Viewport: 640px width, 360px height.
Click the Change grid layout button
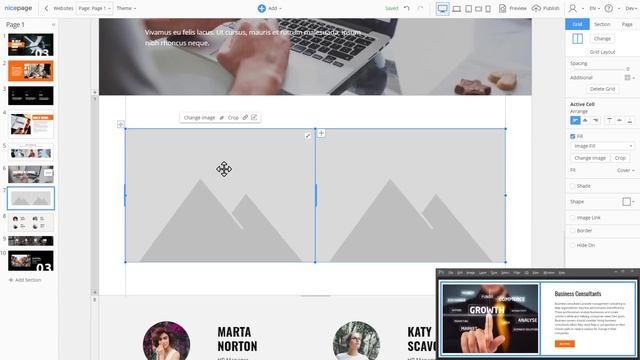(602, 39)
